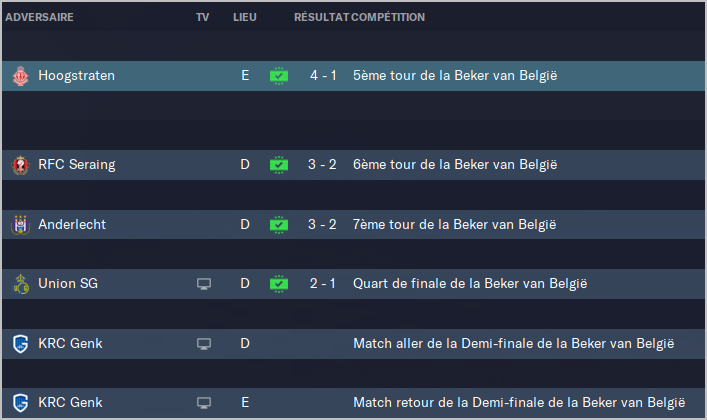
Task: Click the KRC Genk badge on first-leg row
Action: [x=20, y=344]
